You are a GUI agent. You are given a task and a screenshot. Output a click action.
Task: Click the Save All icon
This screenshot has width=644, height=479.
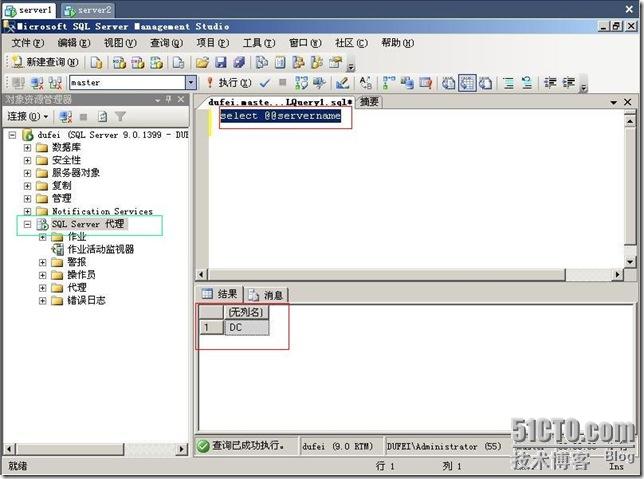(239, 62)
